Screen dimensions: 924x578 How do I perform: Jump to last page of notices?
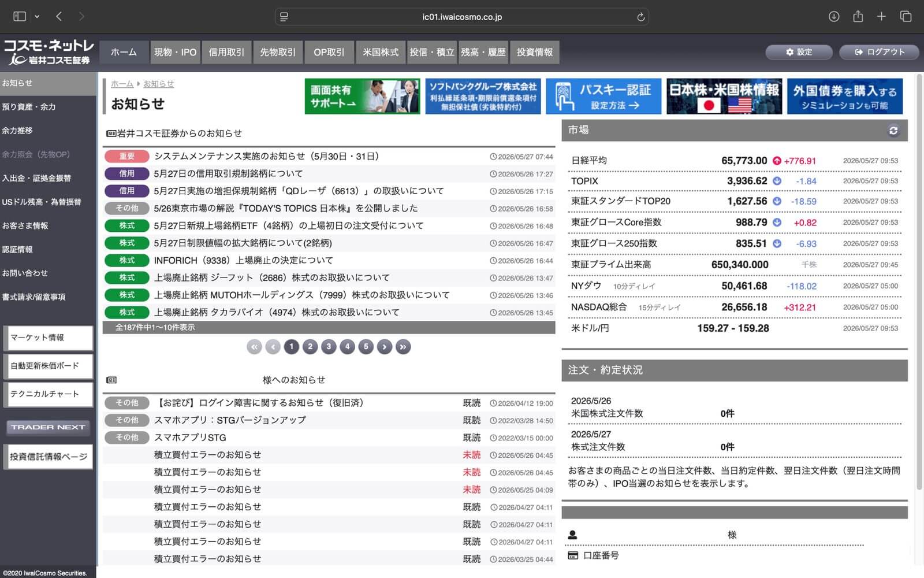pyautogui.click(x=403, y=347)
